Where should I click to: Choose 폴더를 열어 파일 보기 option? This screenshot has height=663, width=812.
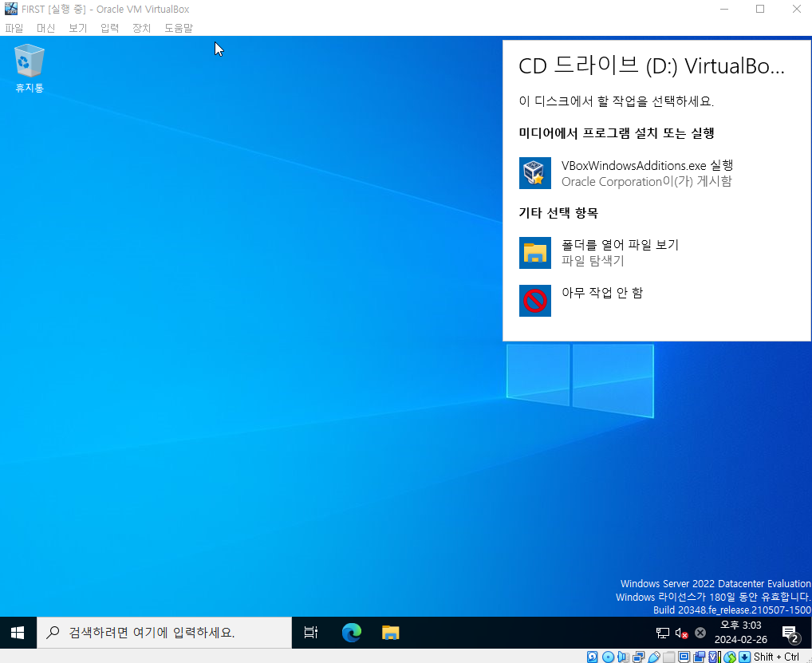pos(656,252)
